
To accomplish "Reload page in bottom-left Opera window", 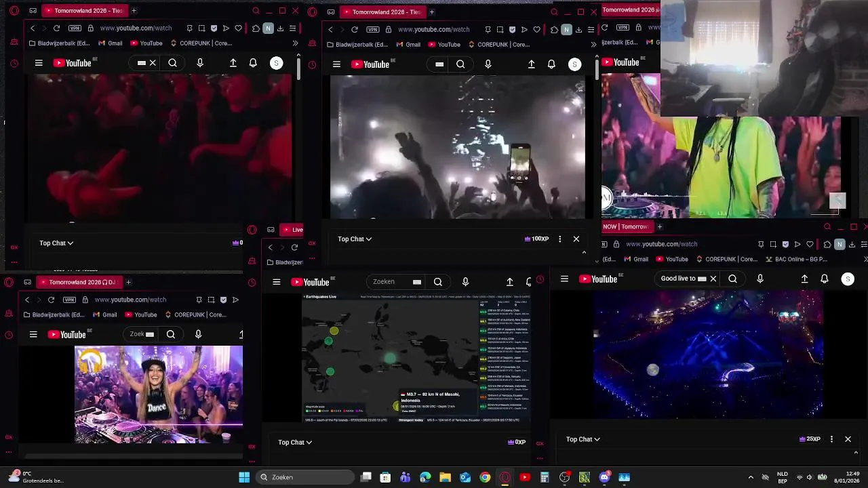I will tap(51, 300).
